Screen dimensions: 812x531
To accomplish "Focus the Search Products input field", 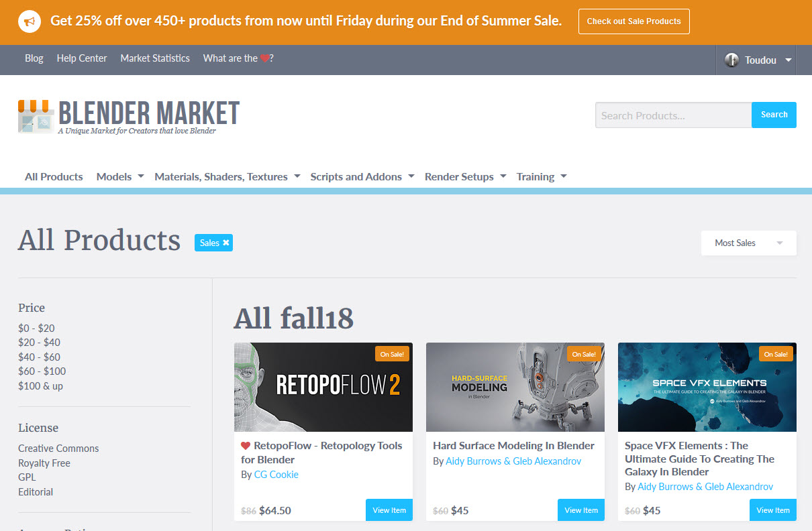I will pos(673,115).
